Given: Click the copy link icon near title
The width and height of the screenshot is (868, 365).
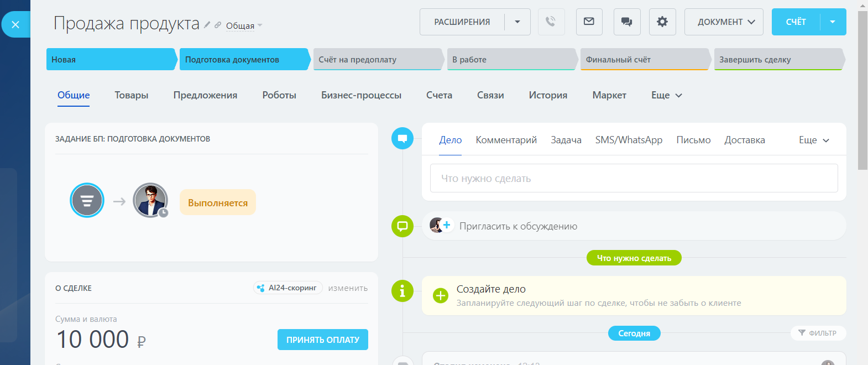Looking at the screenshot, I should [x=218, y=25].
